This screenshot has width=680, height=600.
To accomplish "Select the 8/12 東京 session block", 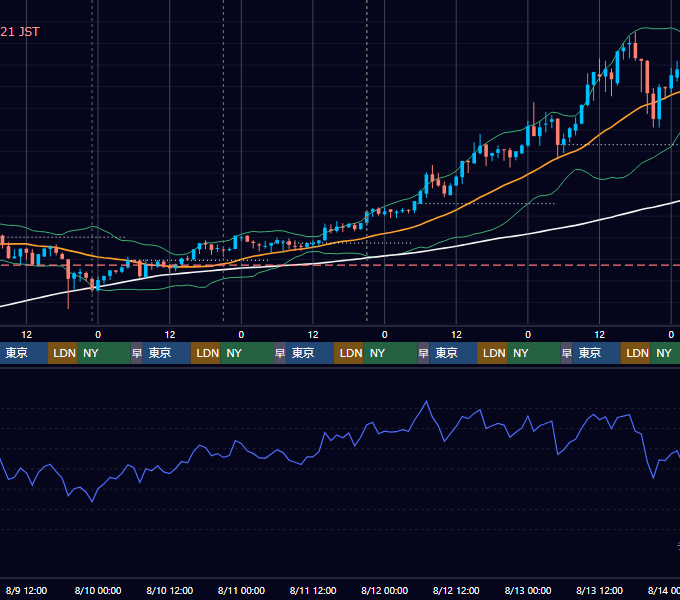I will coord(453,353).
